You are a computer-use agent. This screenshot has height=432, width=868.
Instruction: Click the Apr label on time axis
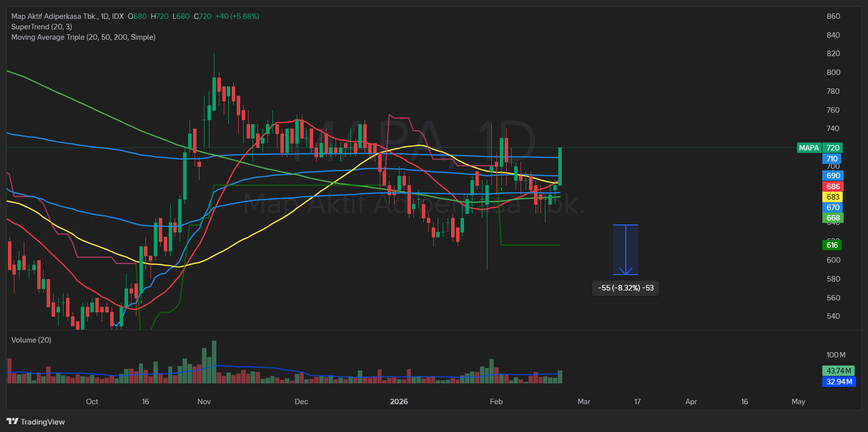pos(691,402)
